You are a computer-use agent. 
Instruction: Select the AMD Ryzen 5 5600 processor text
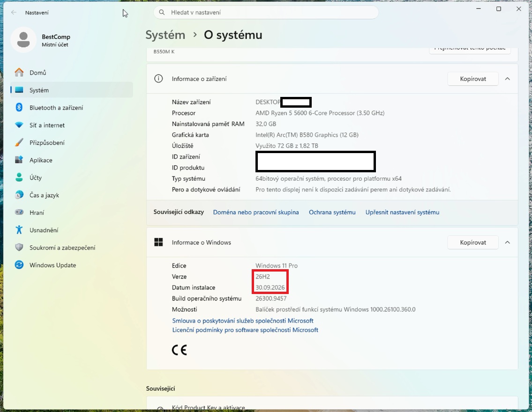point(320,113)
